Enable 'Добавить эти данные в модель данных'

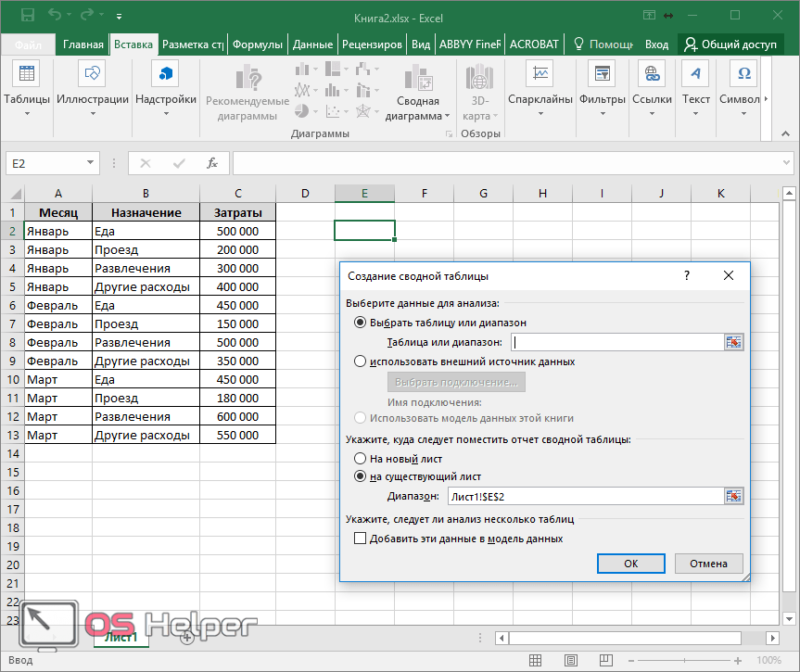point(361,539)
